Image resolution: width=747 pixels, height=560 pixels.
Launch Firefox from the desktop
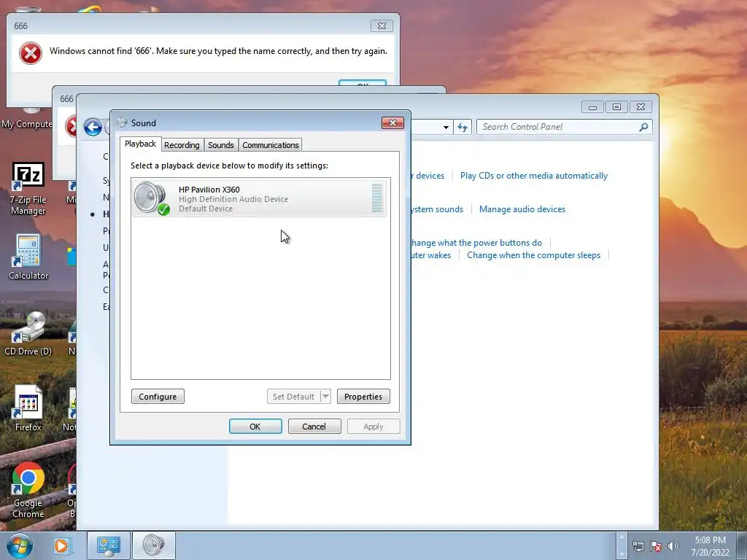click(28, 408)
